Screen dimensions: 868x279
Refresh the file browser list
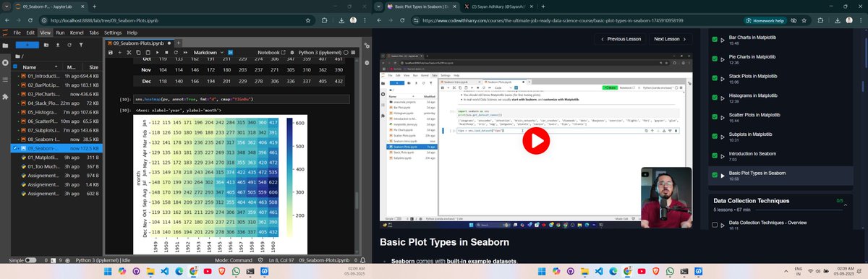pos(69,44)
